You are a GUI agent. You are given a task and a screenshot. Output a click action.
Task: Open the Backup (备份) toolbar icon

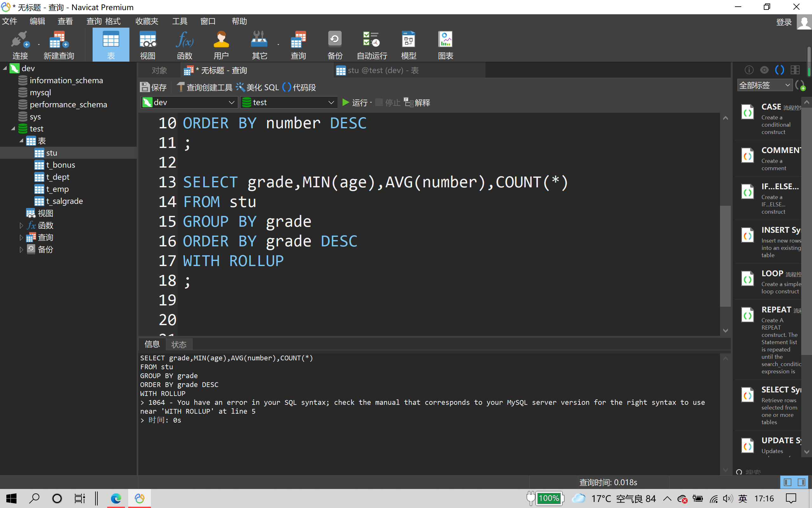point(335,45)
